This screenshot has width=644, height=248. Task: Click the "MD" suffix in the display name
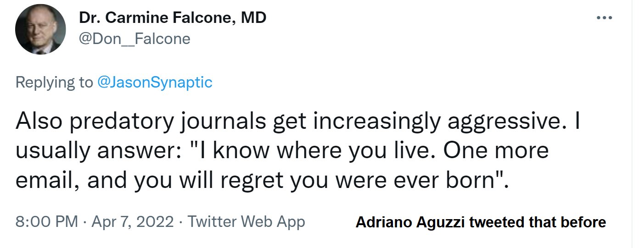coord(253,18)
